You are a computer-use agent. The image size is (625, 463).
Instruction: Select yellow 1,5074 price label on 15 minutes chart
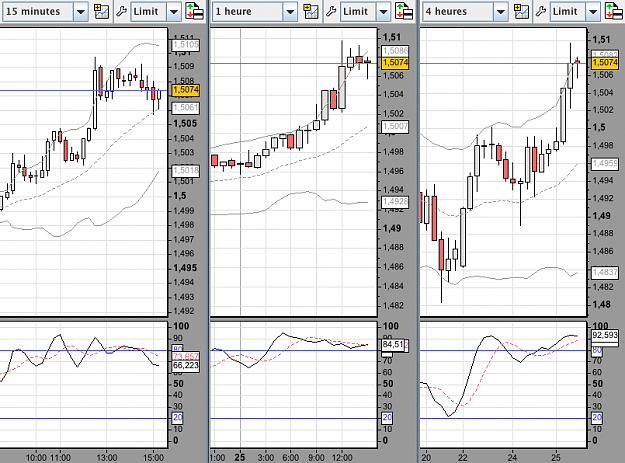[x=185, y=90]
